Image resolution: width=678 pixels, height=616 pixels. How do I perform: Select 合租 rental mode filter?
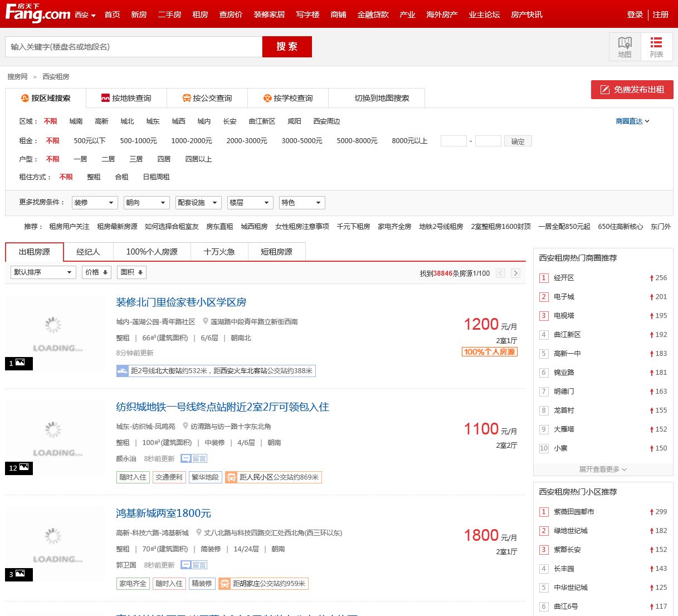coord(121,177)
